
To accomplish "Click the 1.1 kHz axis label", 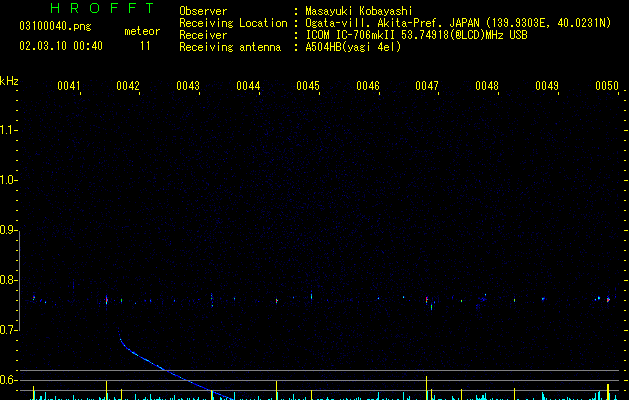I will coord(7,130).
